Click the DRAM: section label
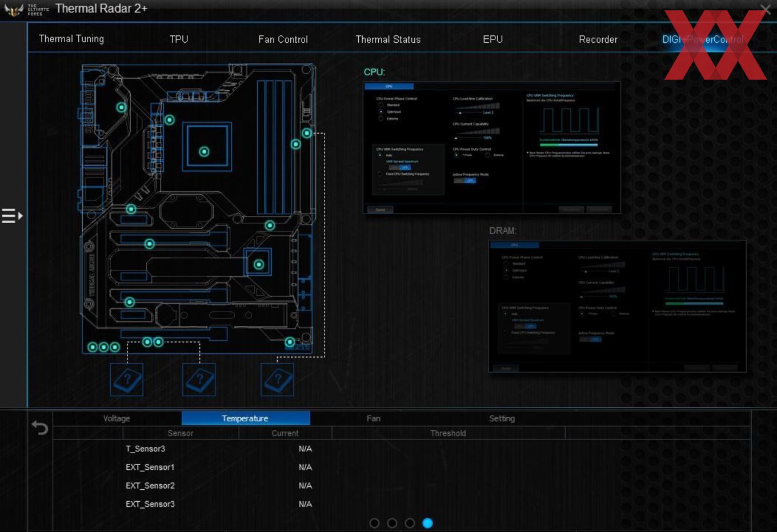Viewport: 777px width, 532px height. tap(503, 231)
